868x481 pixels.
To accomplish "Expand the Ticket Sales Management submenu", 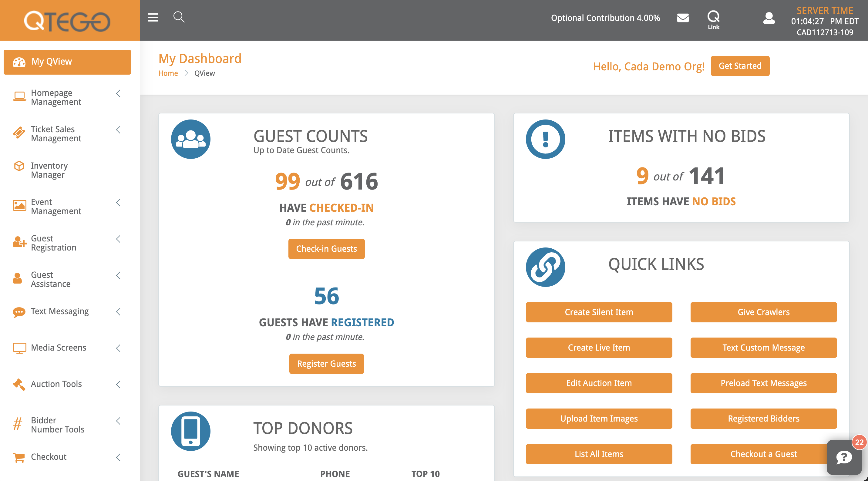I will coord(118,130).
